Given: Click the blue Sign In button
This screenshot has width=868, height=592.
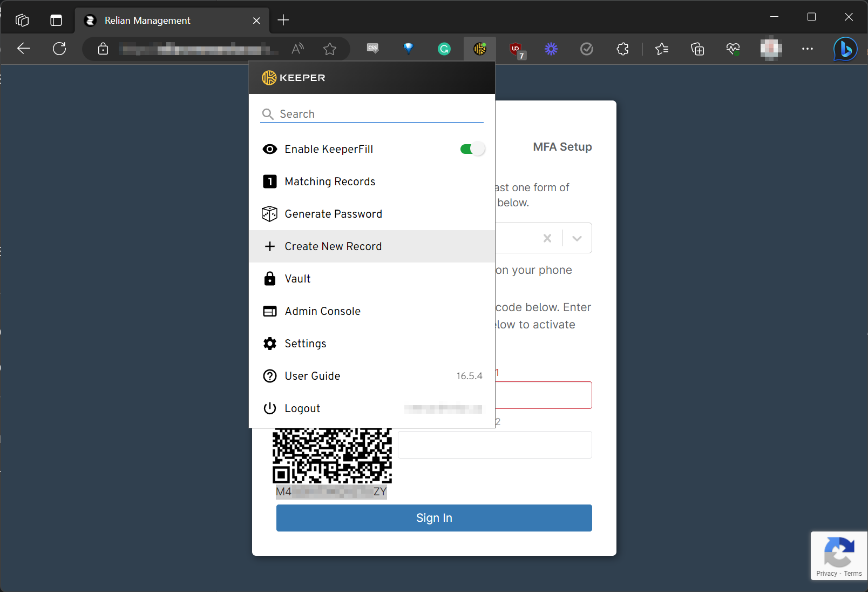Looking at the screenshot, I should tap(434, 518).
